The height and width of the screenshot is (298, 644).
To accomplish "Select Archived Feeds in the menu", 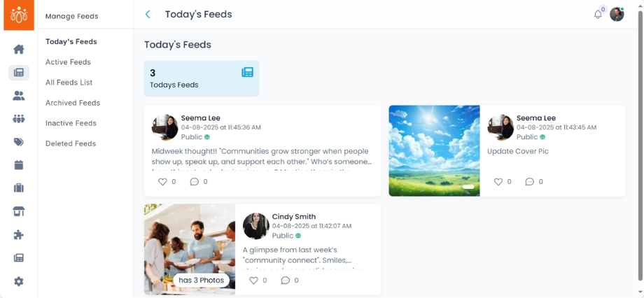I will pyautogui.click(x=73, y=103).
